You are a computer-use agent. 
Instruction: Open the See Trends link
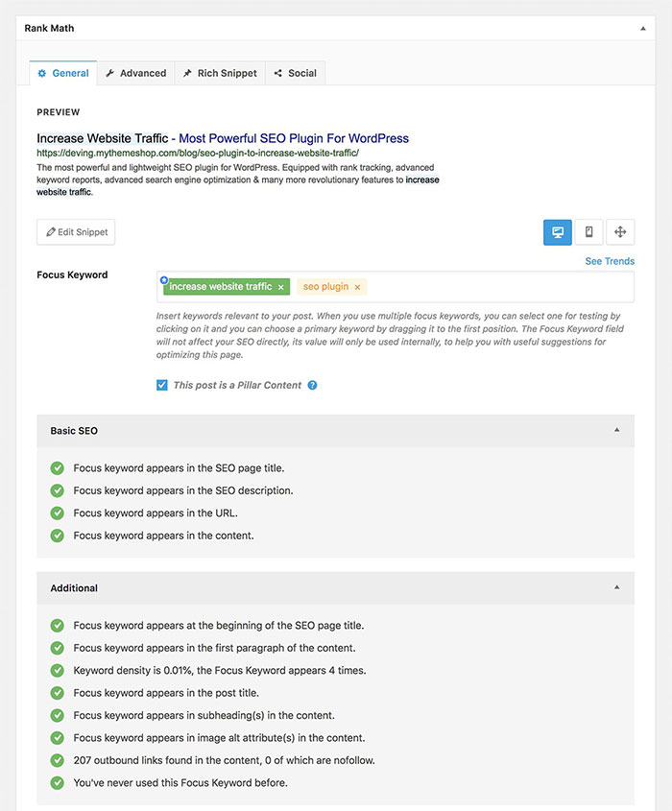tap(610, 261)
